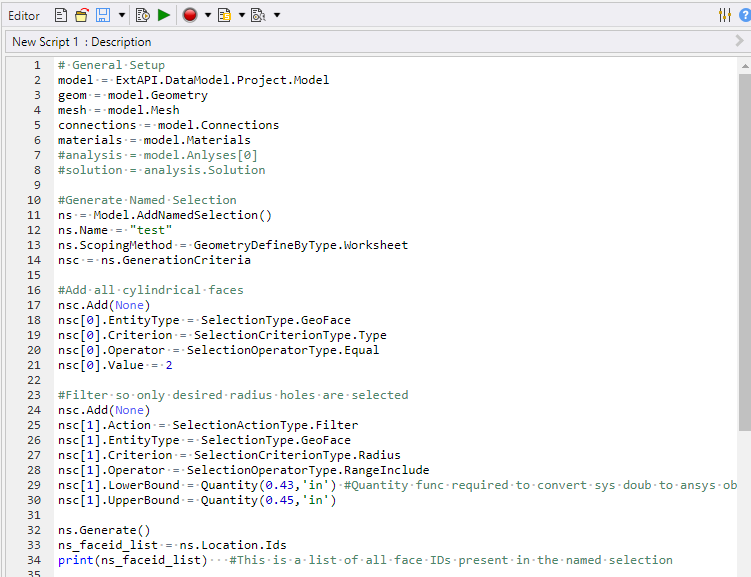This screenshot has height=577, width=751.
Task: Expand the record button dropdown arrow
Action: (208, 15)
